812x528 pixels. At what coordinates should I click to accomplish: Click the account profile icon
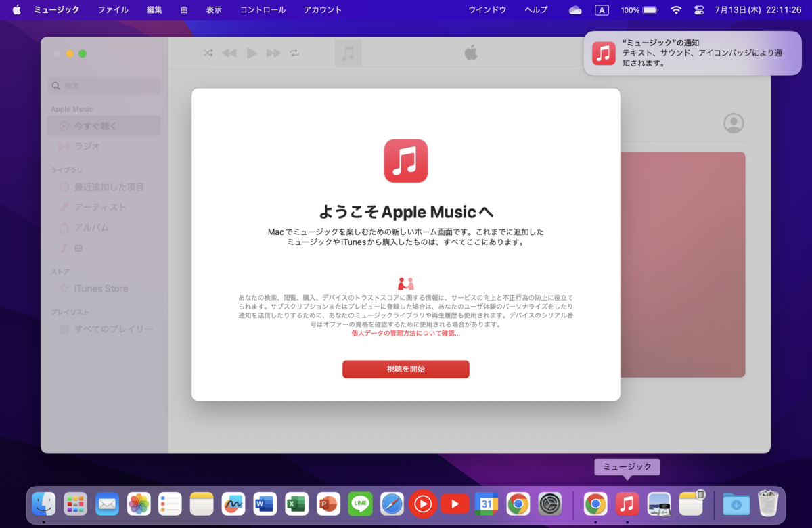click(734, 123)
